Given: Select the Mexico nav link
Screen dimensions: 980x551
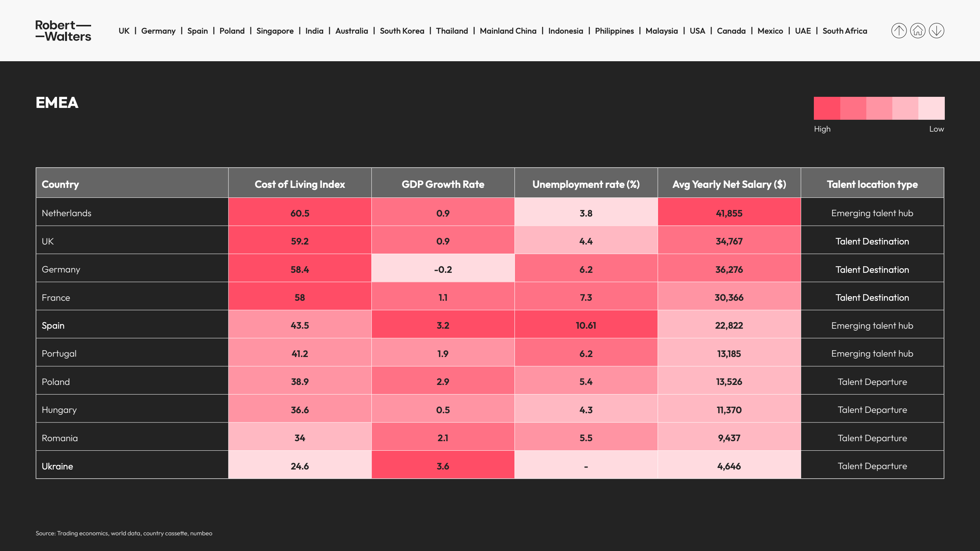Looking at the screenshot, I should [770, 31].
